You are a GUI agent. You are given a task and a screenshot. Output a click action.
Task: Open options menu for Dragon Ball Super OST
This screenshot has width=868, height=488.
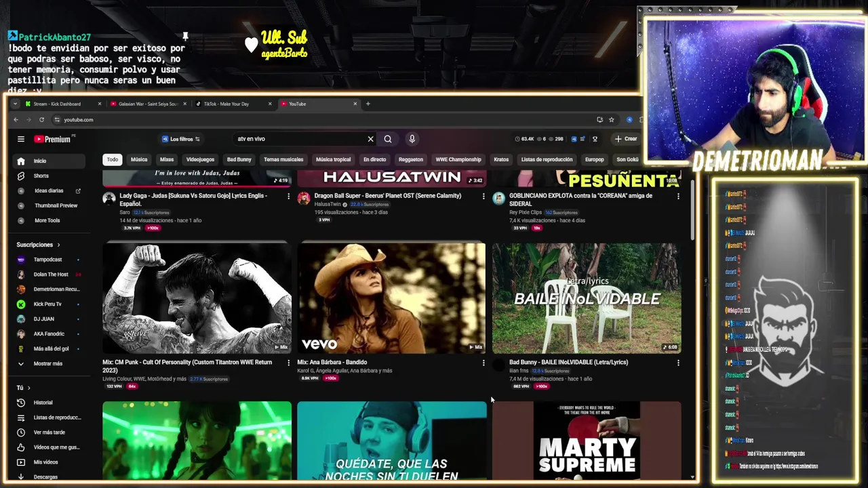click(x=484, y=196)
